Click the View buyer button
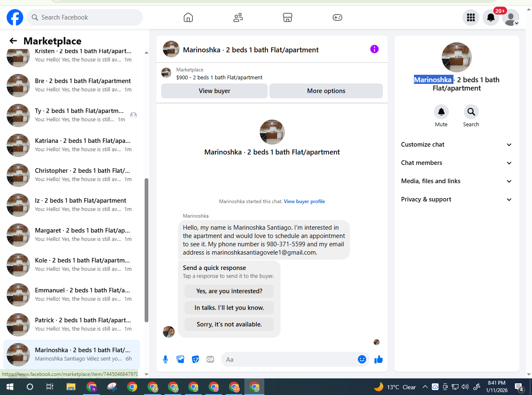Screen dimensions: 532x395 214,91
